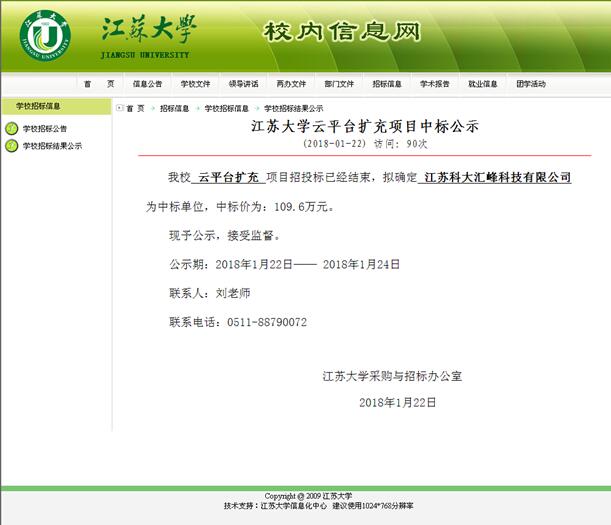This screenshot has width=611, height=525.
Task: Open the 两办文件 navigation item
Action: (291, 84)
